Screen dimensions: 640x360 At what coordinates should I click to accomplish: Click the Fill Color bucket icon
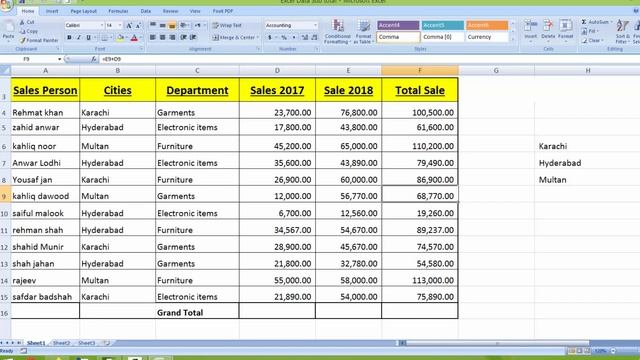[120, 38]
